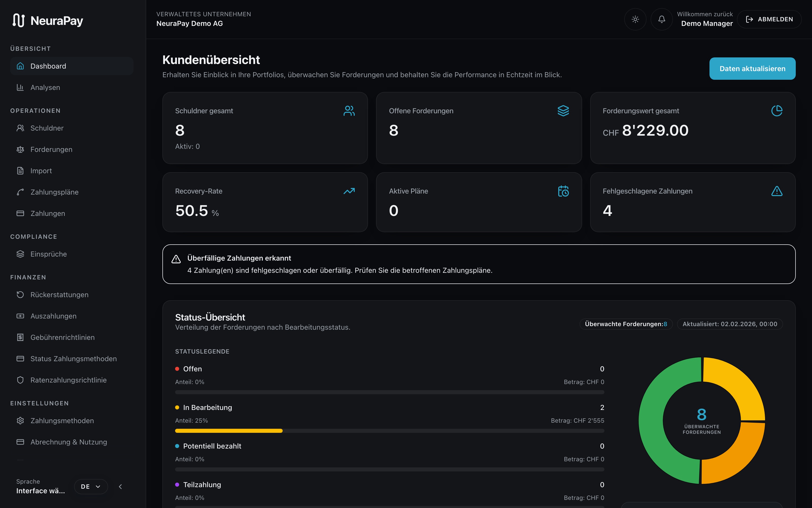
Task: Click Betrag: CHF 2'555 text
Action: pyautogui.click(x=578, y=421)
